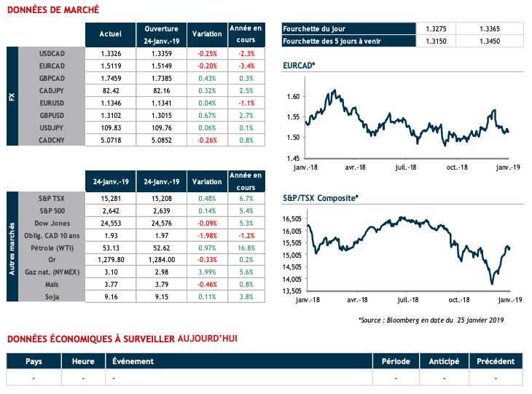Click the Pétrole (WTI) year-to-date 16.8% cell
This screenshot has width=532, height=394.
[246, 247]
